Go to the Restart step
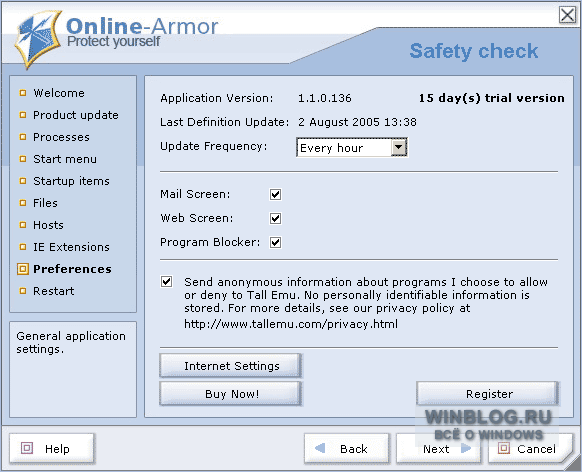Image resolution: width=582 pixels, height=472 pixels. (53, 291)
